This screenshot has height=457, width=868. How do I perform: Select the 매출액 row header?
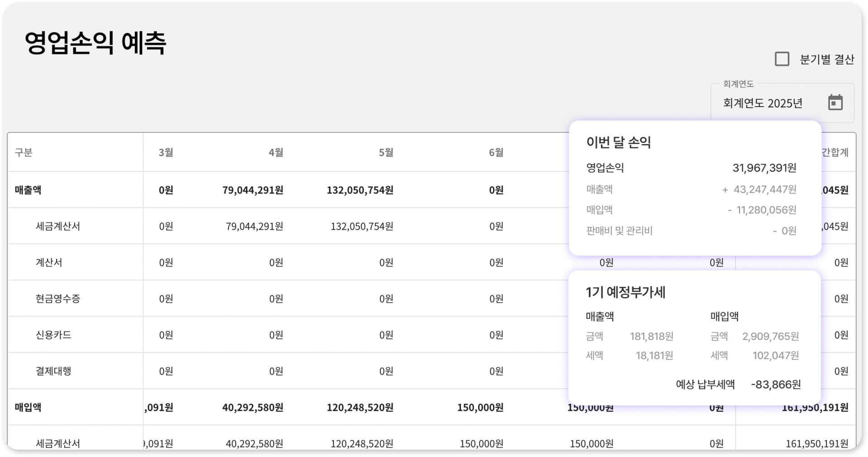[28, 190]
